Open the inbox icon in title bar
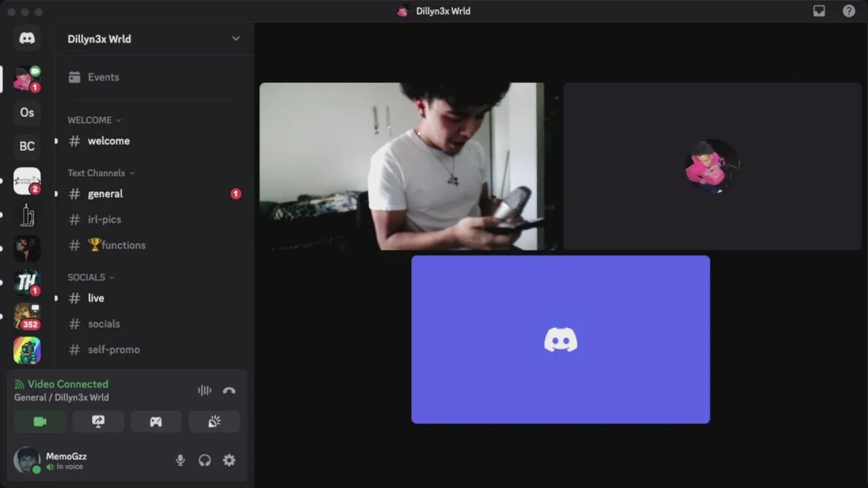The height and width of the screenshot is (488, 868). tap(819, 11)
